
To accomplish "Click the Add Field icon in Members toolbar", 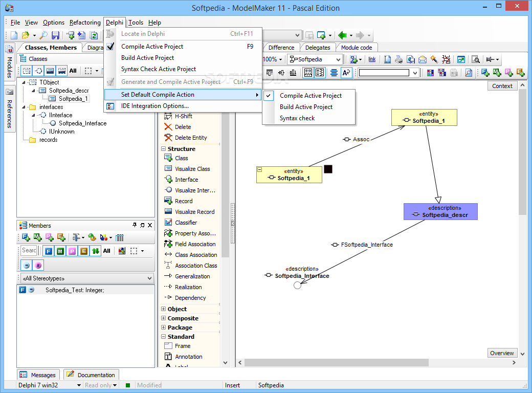I will 26,237.
